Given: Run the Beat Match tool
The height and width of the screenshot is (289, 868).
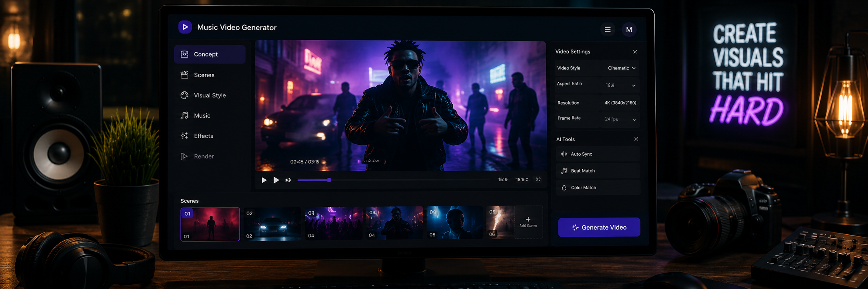Looking at the screenshot, I should (x=598, y=171).
